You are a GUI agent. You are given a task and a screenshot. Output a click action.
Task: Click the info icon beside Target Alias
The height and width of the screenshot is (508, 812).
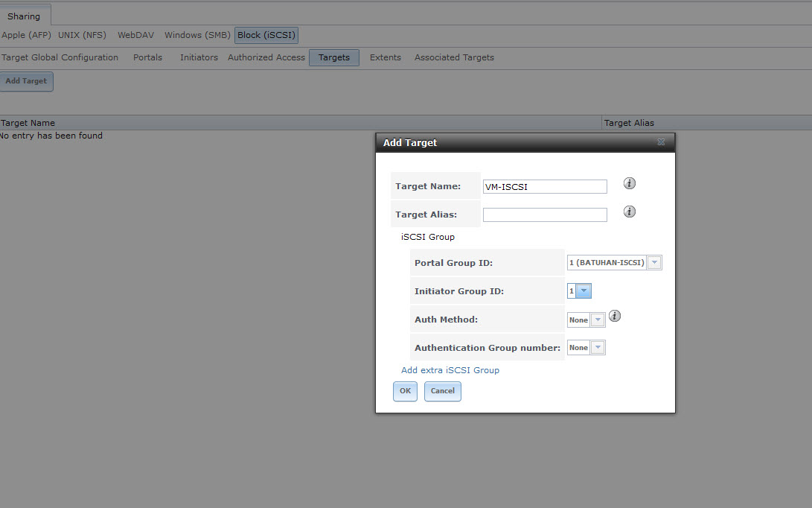(629, 212)
